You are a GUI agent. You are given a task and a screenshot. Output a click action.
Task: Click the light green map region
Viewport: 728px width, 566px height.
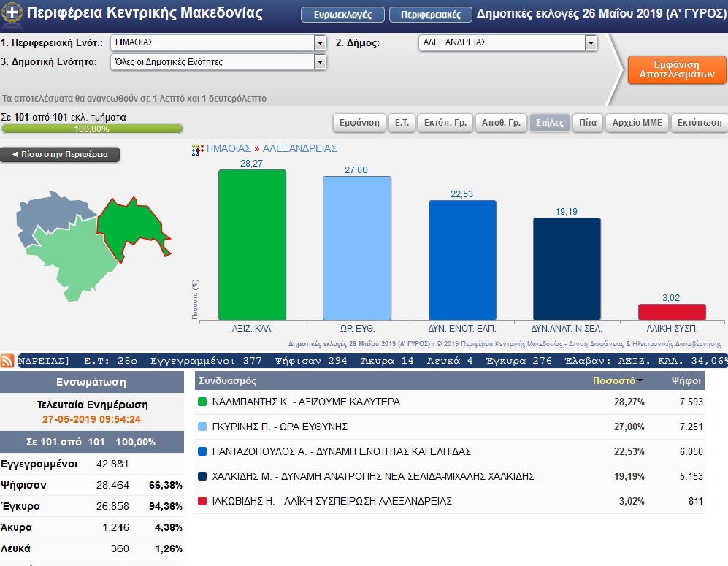click(77, 258)
